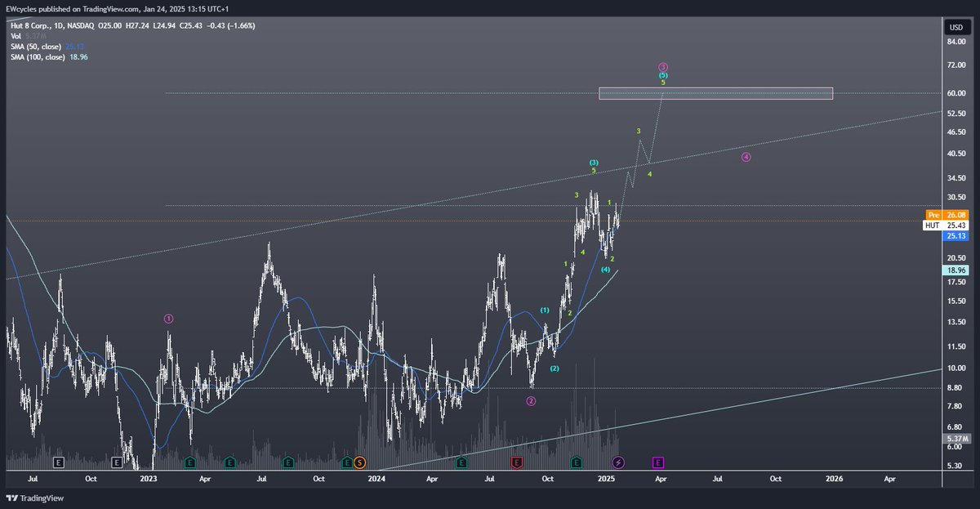Click the 15.50 price axis label
This screenshot has height=509, width=980.
click(955, 301)
